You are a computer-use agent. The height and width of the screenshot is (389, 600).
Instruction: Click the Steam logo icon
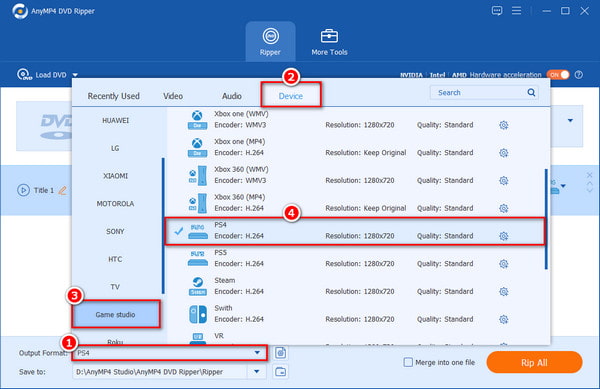(x=197, y=286)
